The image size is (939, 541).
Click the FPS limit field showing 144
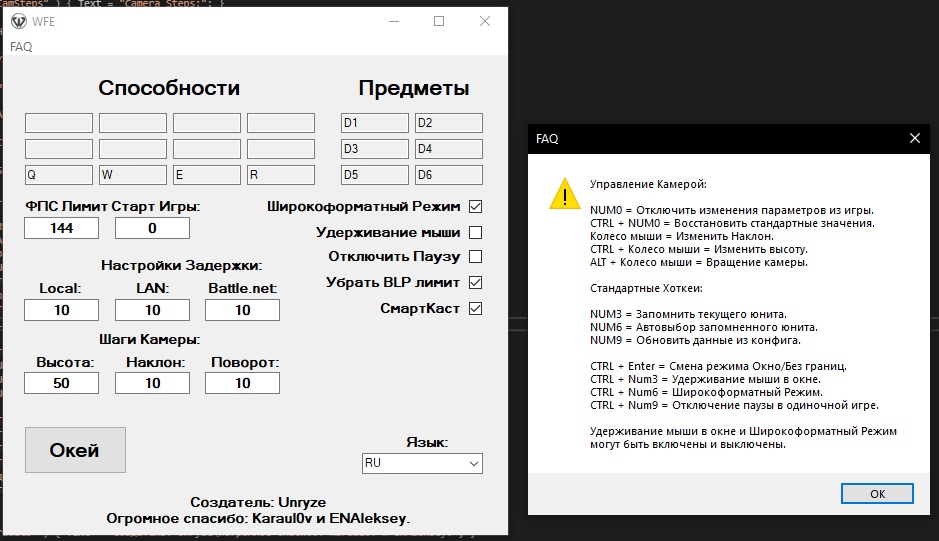pyautogui.click(x=62, y=228)
